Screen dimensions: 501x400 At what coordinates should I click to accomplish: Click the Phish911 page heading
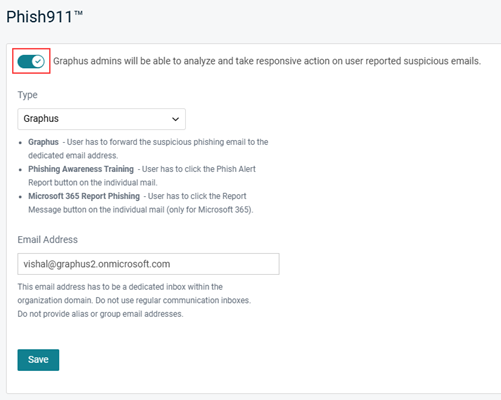pyautogui.click(x=44, y=17)
